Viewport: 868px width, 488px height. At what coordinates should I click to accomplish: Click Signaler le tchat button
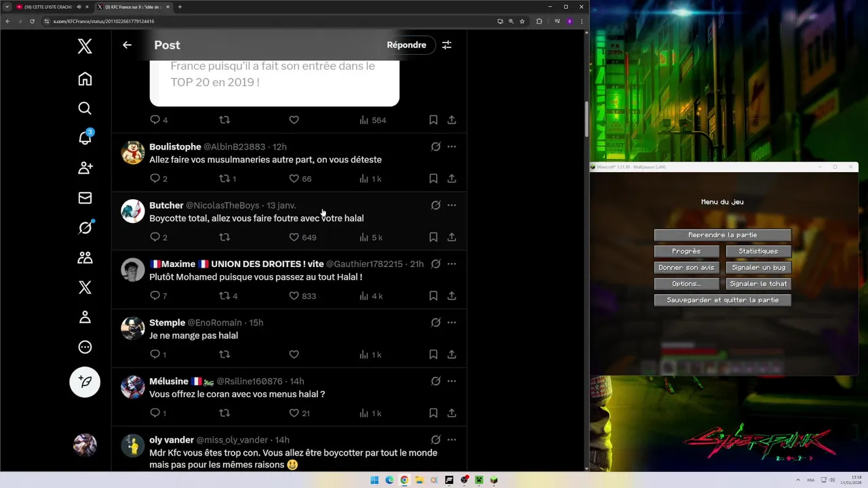click(x=758, y=284)
